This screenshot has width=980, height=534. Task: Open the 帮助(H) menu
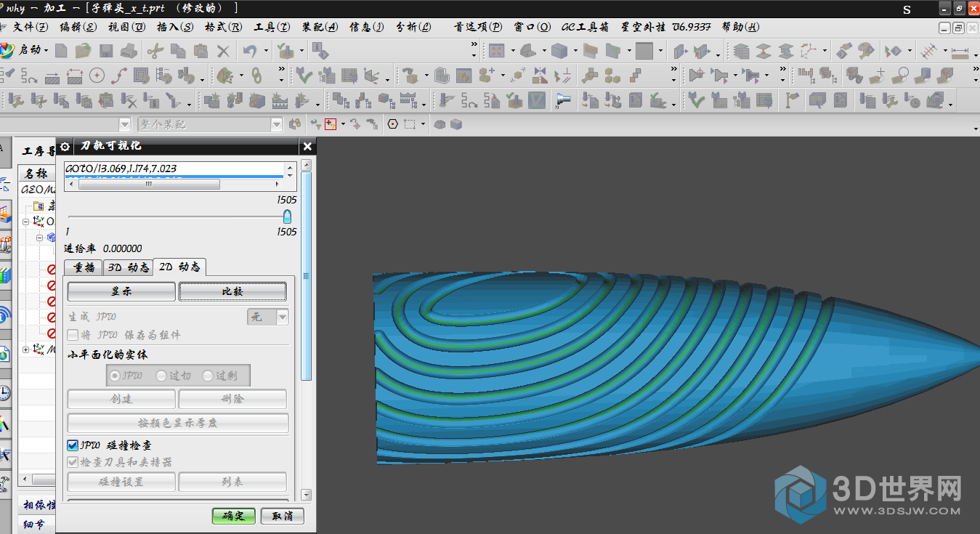click(x=741, y=27)
